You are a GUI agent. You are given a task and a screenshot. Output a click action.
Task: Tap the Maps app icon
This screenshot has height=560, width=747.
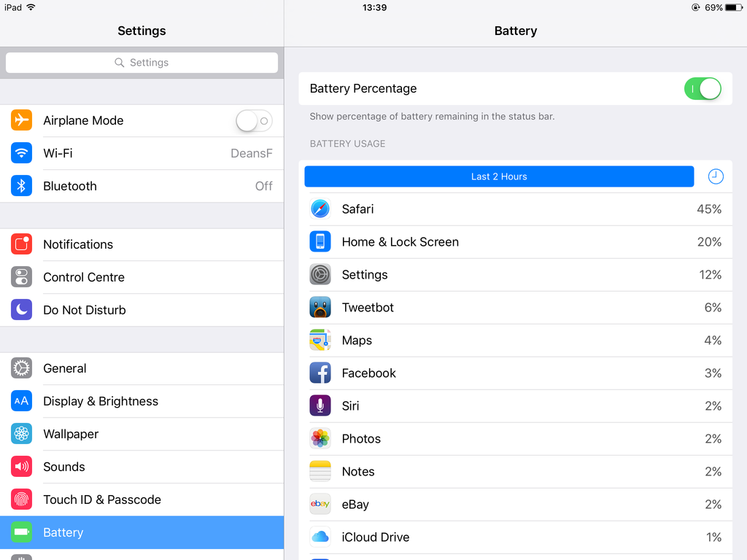(320, 341)
